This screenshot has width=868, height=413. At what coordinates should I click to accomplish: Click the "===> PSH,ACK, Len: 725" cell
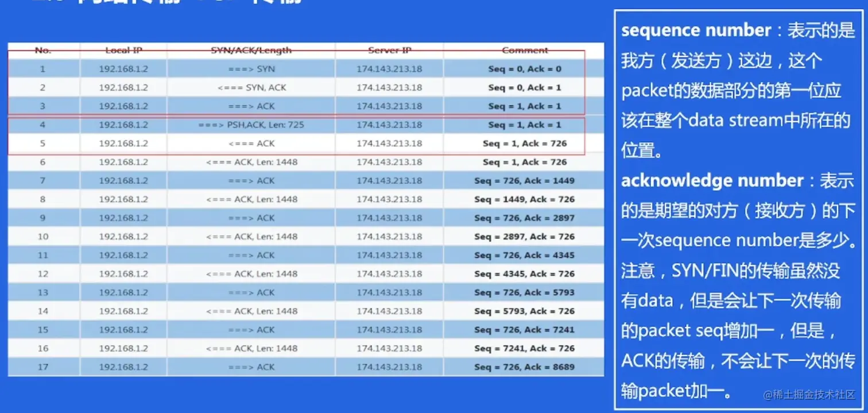click(x=251, y=125)
